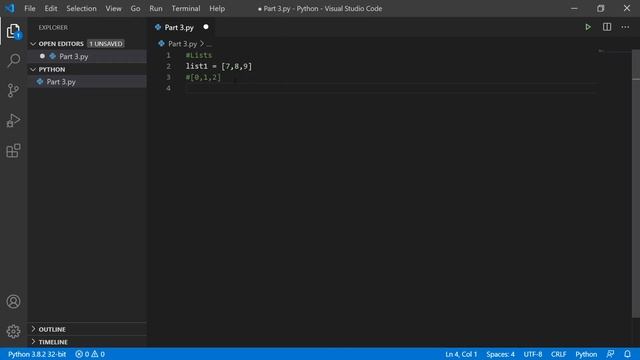640x360 pixels.
Task: Change file encoding UTF-8
Action: click(533, 354)
